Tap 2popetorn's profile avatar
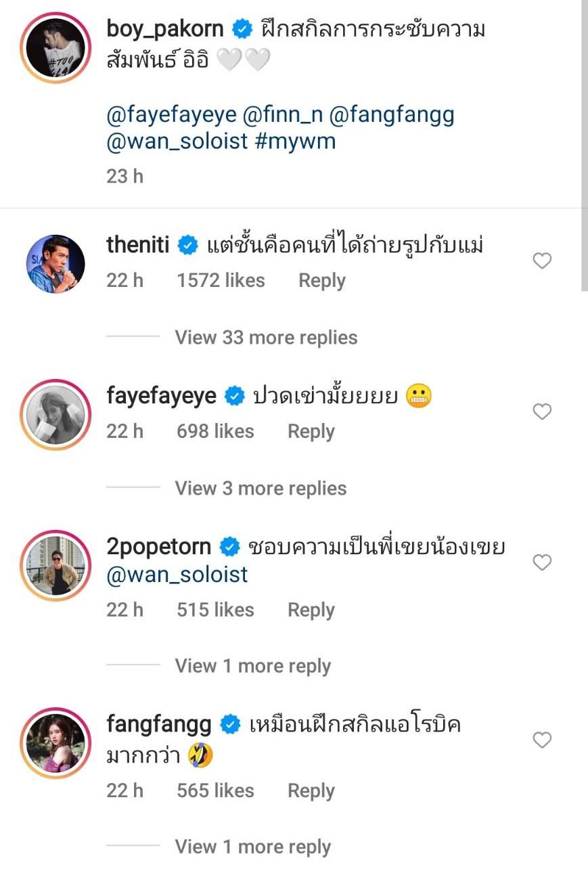 pos(55,565)
